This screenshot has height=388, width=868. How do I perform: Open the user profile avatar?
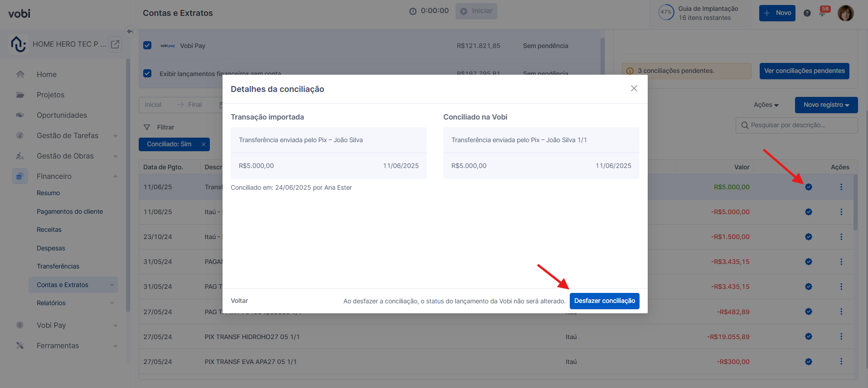[x=845, y=13]
